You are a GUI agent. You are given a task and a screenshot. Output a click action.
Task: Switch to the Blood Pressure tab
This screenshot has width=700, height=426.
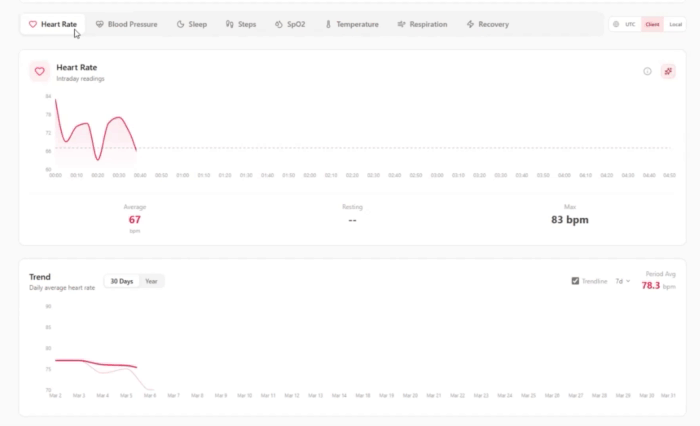pos(126,24)
